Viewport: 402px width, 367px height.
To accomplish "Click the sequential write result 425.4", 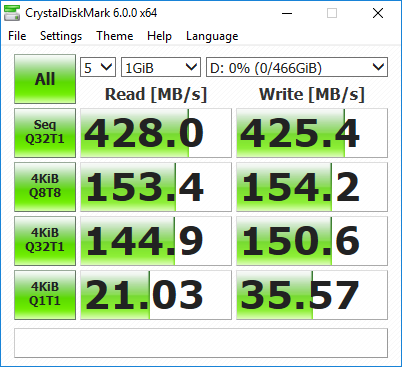I will (x=312, y=133).
